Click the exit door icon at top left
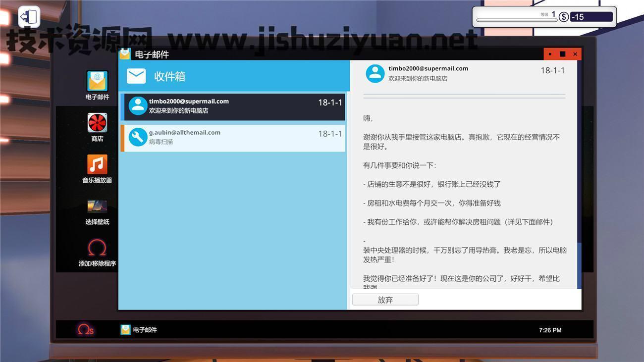644x362 pixels. point(29,17)
